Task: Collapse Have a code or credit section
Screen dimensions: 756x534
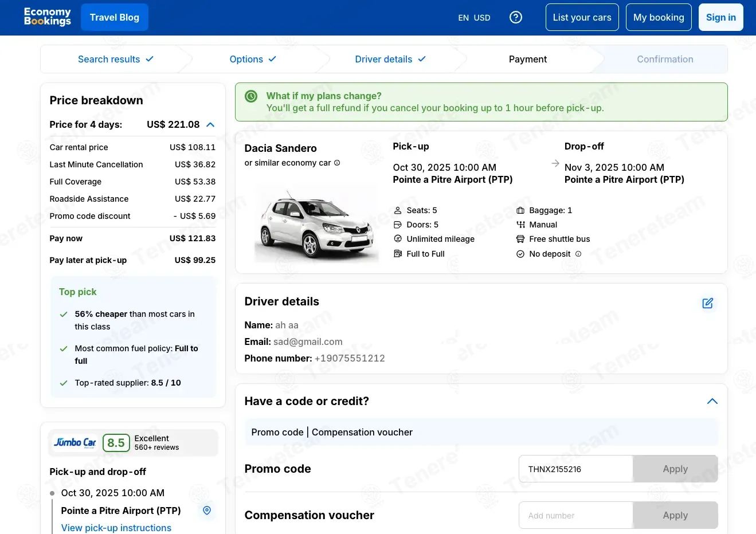Action: pyautogui.click(x=712, y=401)
